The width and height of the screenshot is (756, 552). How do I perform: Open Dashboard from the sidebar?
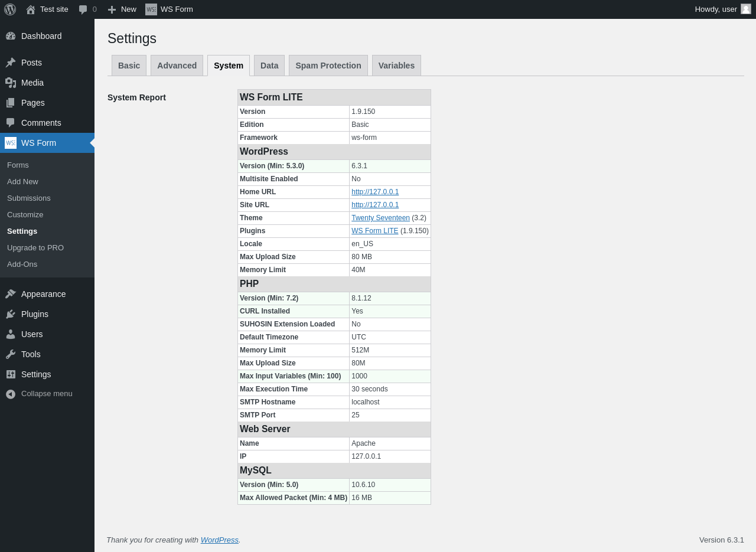[41, 36]
